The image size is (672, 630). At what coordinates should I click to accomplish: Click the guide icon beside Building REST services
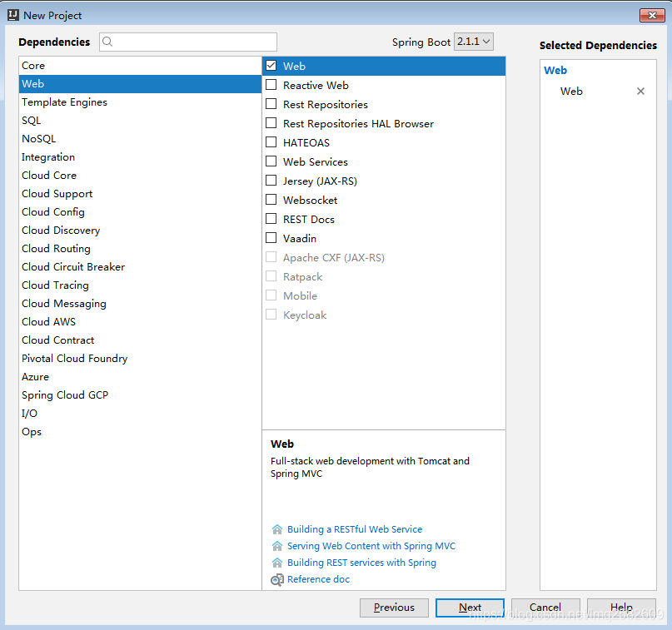pos(277,563)
